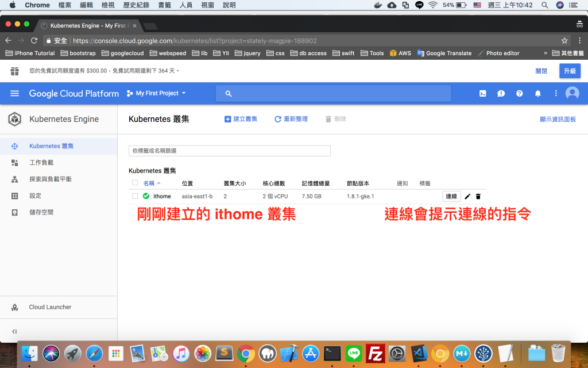
Task: Select the Kubernetes Engine browser tab
Action: [x=88, y=25]
